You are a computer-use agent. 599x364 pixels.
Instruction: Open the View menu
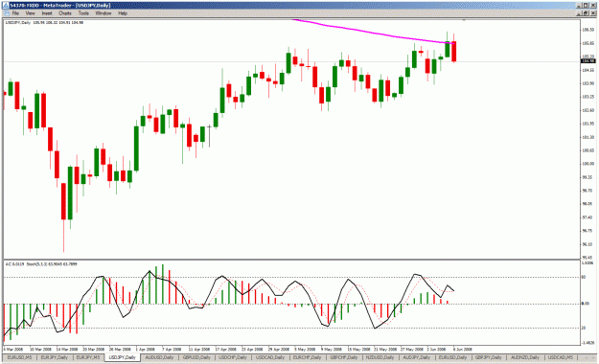[x=30, y=13]
